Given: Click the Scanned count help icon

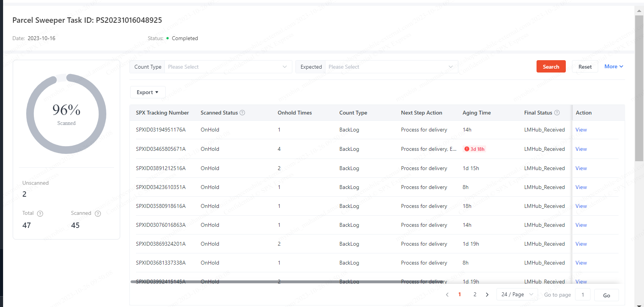Looking at the screenshot, I should coord(98,214).
